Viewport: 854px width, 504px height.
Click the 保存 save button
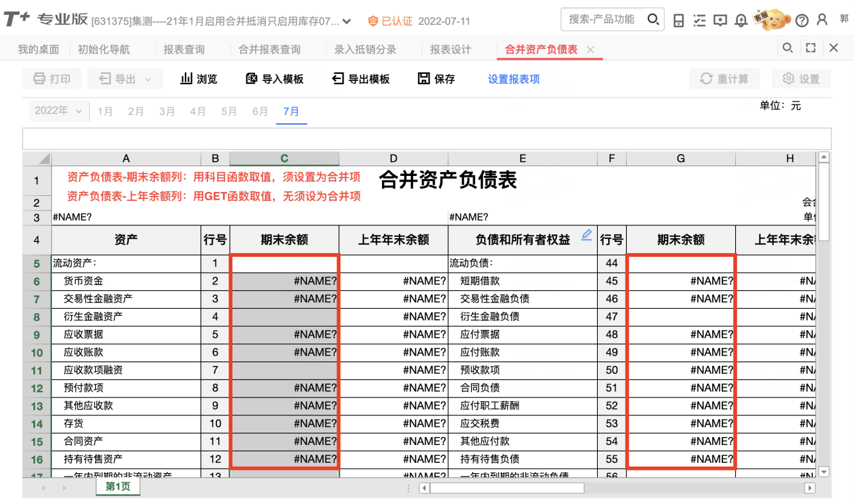[x=436, y=79]
